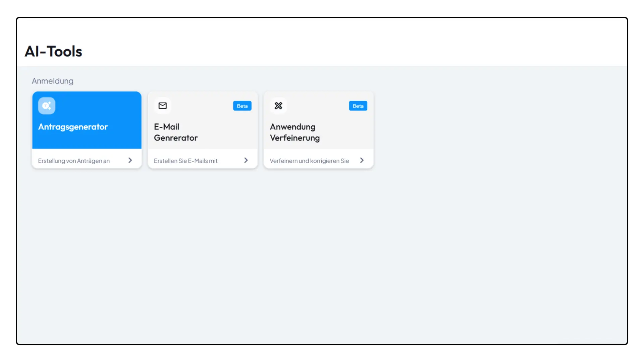644x362 pixels.
Task: Open chevron beside Erstellen Sie E-Mails mit
Action: [x=246, y=161]
